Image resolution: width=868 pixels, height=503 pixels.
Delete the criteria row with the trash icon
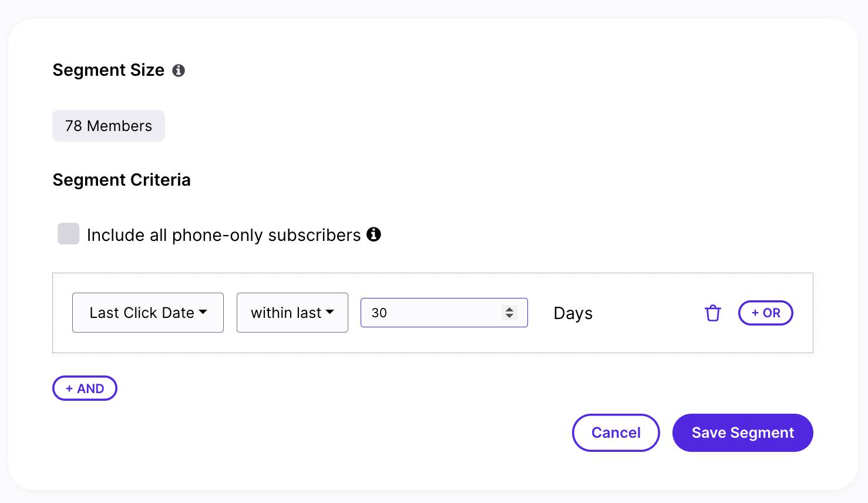[713, 313]
